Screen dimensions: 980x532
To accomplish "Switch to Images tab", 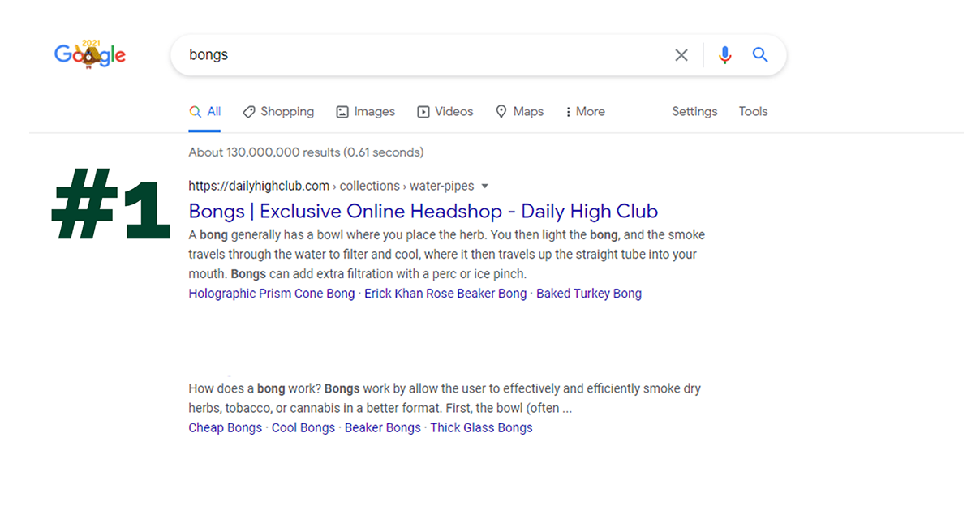I will [366, 112].
